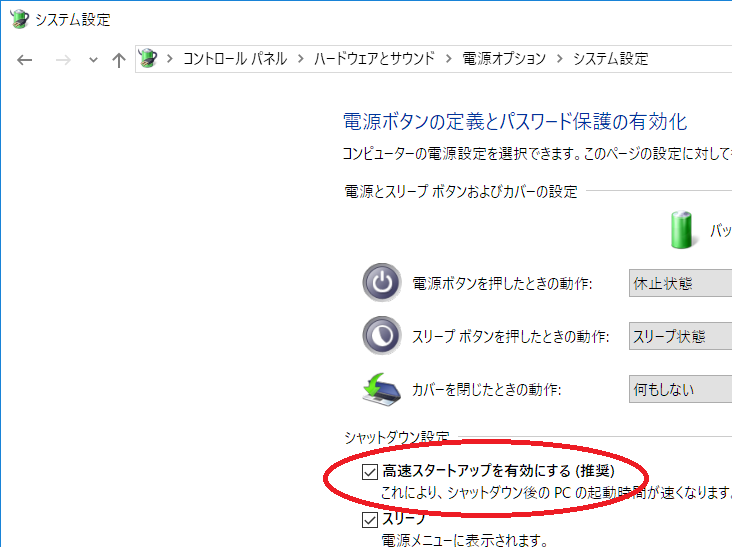Screen dimensions: 732x547
Task: Open コントロール パネル breadcrumb
Action: coord(235,59)
